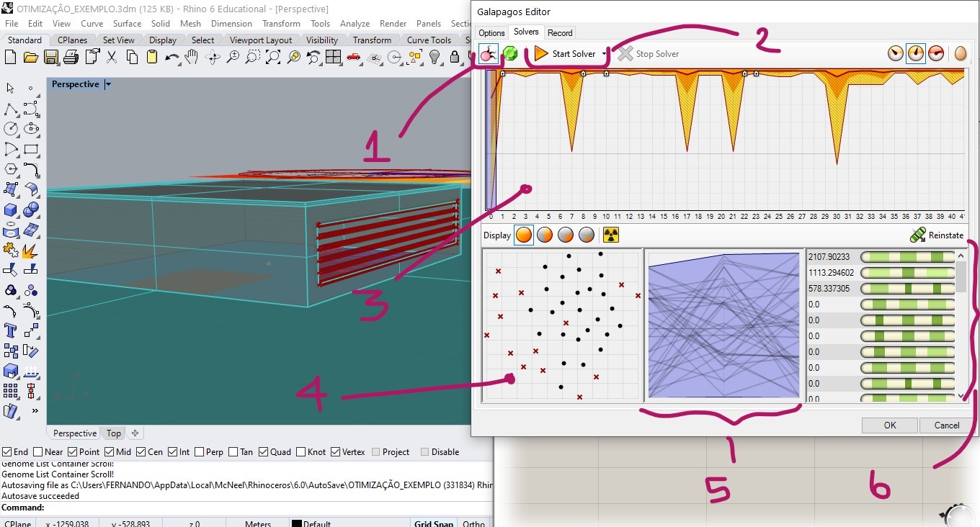Select the green Annealing Solver icon
Screen dimensions: 980x527
510,54
